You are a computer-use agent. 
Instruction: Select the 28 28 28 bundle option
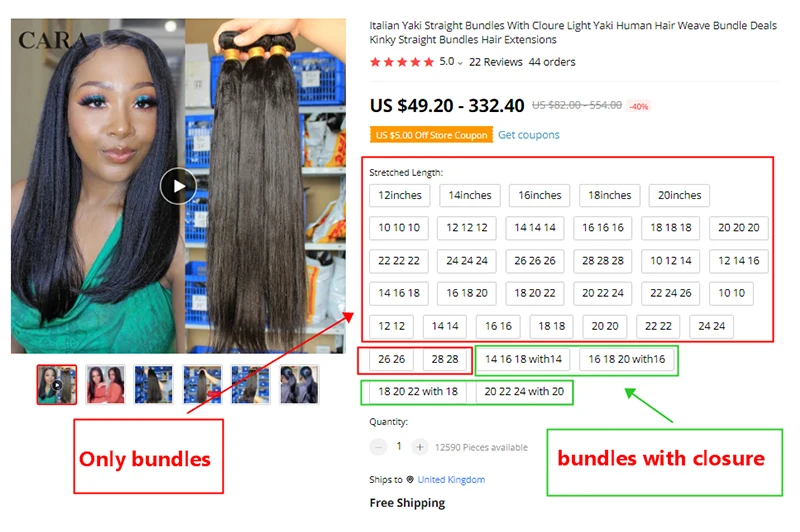pos(603,261)
